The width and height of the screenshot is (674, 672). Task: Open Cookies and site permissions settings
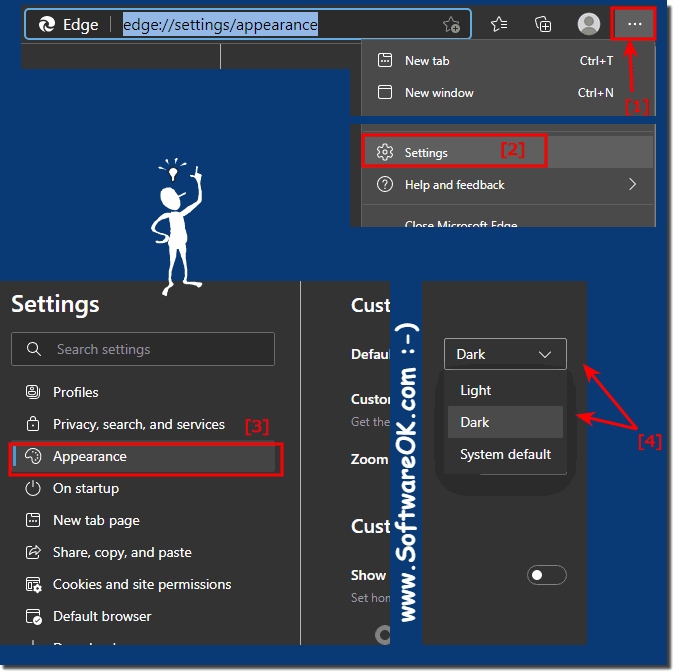point(144,584)
